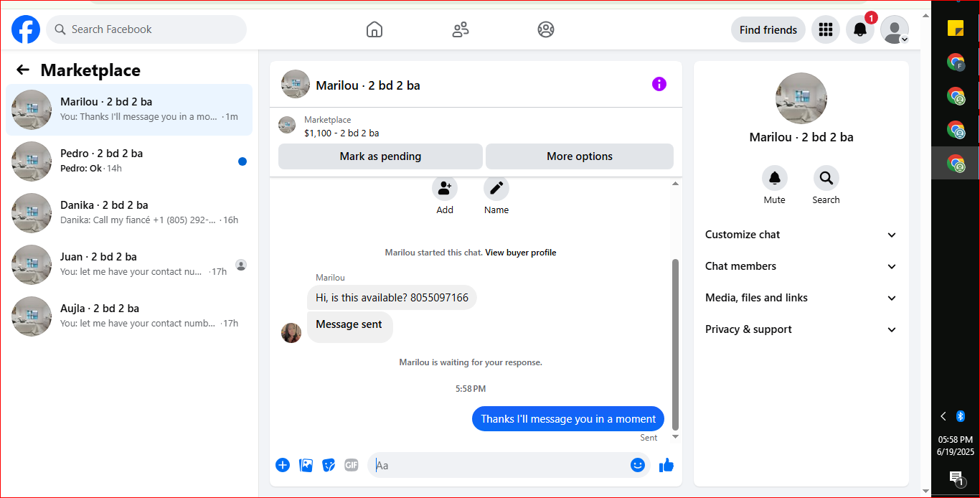
Task: Send a thumbs up like
Action: point(666,465)
